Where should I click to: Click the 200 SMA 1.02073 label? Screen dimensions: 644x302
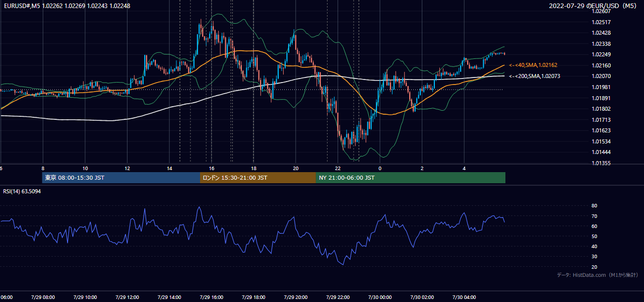click(534, 76)
